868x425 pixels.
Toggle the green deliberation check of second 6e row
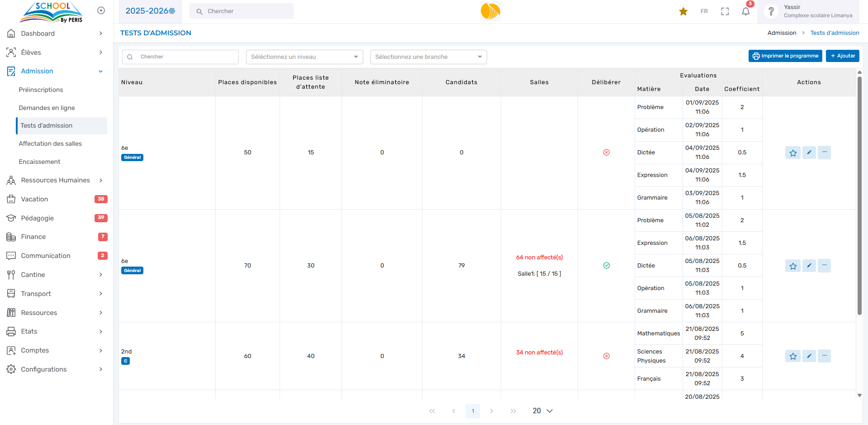(606, 266)
